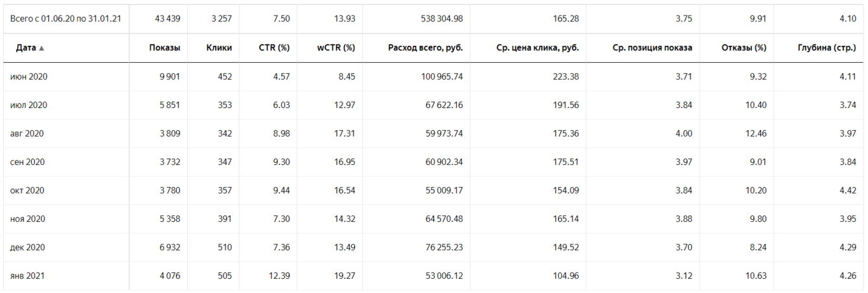Click the сен 2020 date cell
This screenshot has height=293, width=868.
pos(27,162)
